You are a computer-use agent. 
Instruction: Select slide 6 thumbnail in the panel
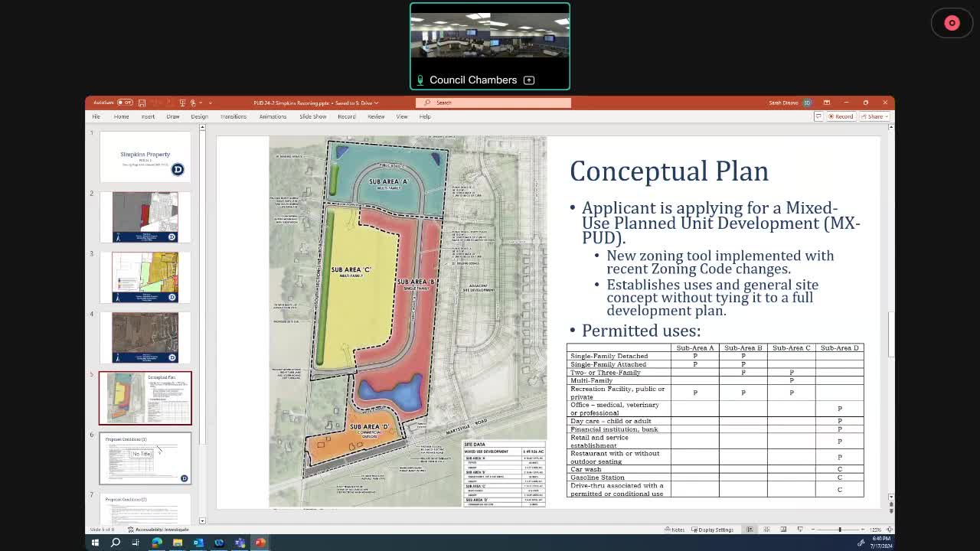click(x=145, y=458)
